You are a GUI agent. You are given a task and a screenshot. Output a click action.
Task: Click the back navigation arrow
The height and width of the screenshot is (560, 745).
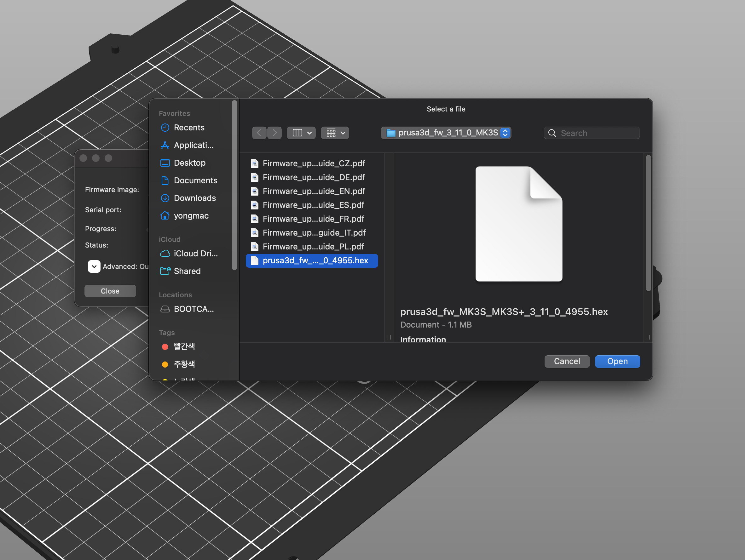point(259,133)
